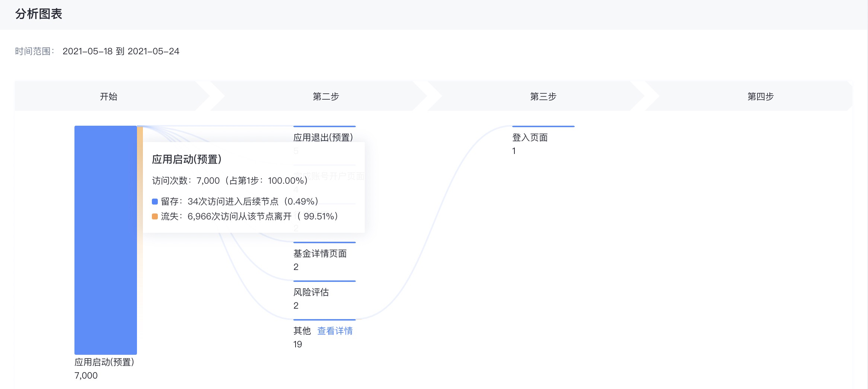Click the 访问次数：7,000 line in tooltip

230,181
